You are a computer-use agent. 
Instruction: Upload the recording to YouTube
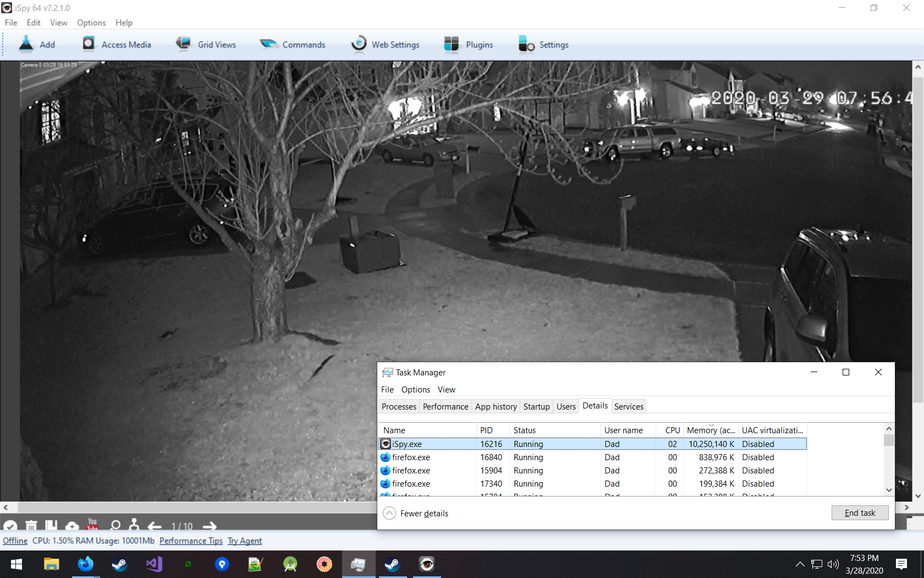click(92, 526)
